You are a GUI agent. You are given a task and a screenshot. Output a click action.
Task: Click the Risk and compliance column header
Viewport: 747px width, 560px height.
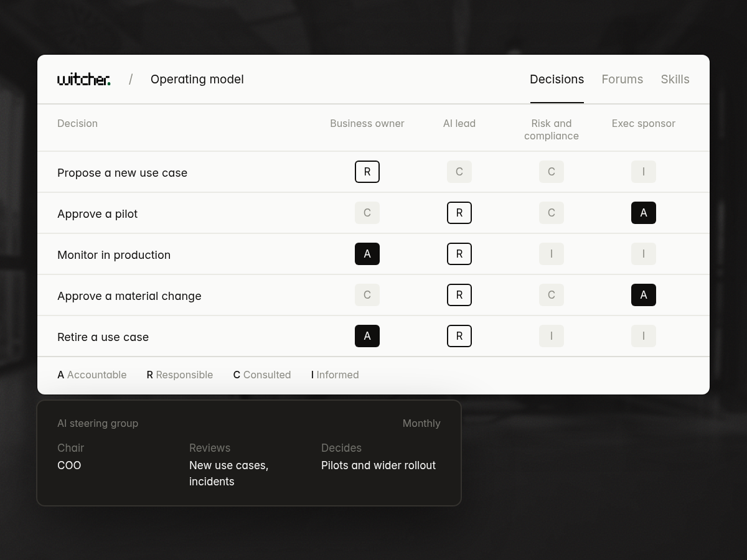tap(552, 129)
